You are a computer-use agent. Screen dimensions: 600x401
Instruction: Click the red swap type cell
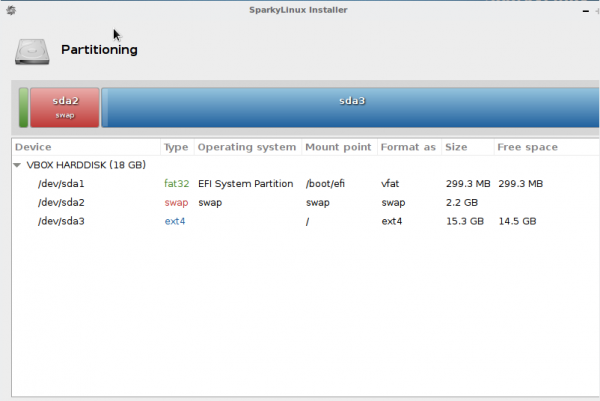176,202
